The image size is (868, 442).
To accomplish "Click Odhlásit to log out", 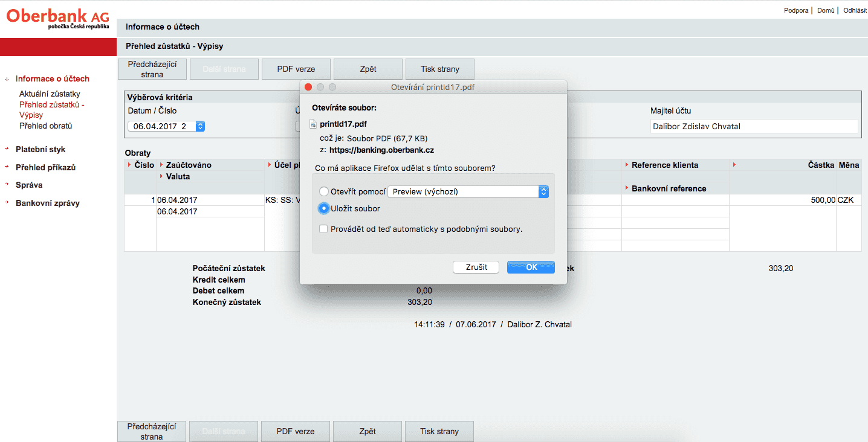I will click(x=855, y=10).
